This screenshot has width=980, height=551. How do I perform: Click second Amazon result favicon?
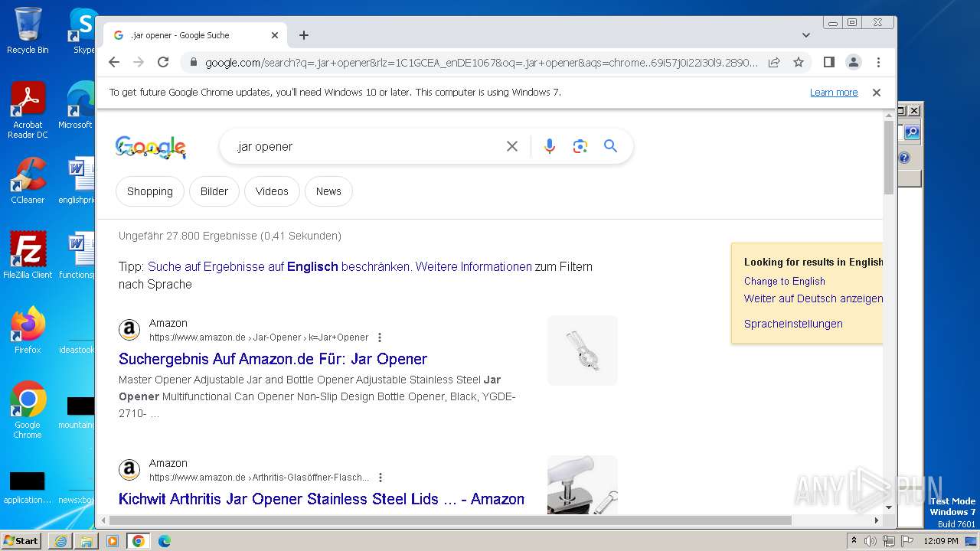[x=129, y=470]
